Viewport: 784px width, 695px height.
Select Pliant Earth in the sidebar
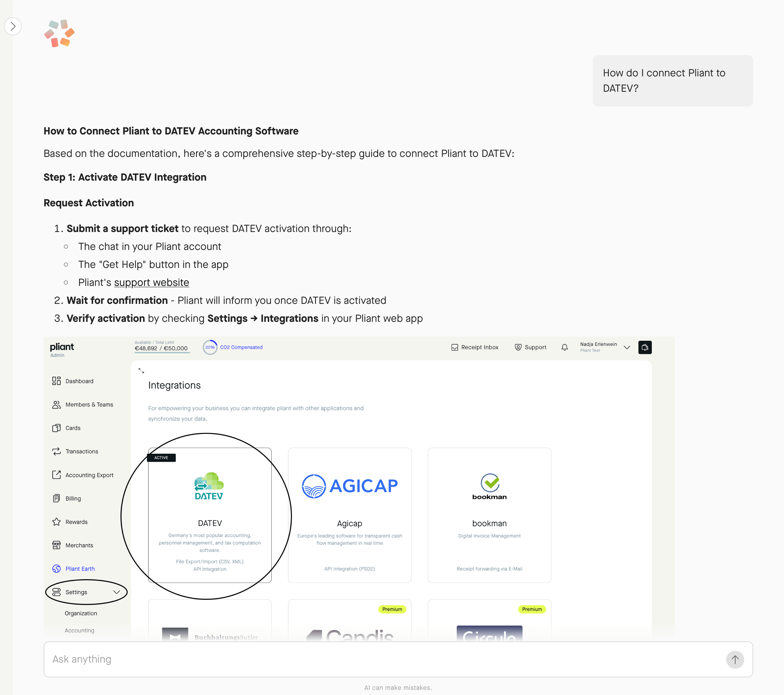pyautogui.click(x=80, y=568)
